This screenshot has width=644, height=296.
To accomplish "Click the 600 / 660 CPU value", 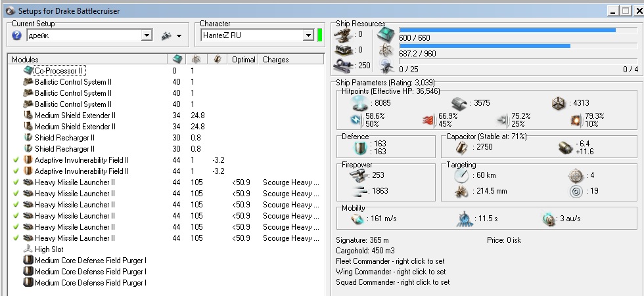I will [x=415, y=38].
